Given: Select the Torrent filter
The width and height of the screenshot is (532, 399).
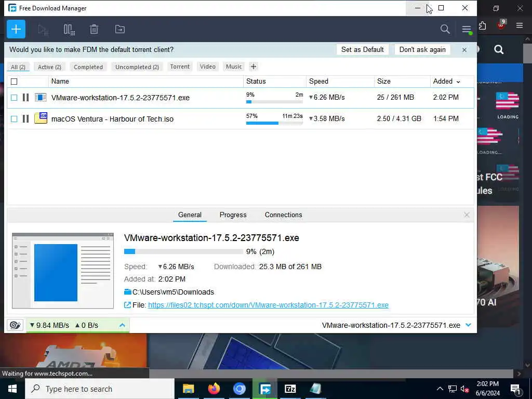Looking at the screenshot, I should pos(180,66).
